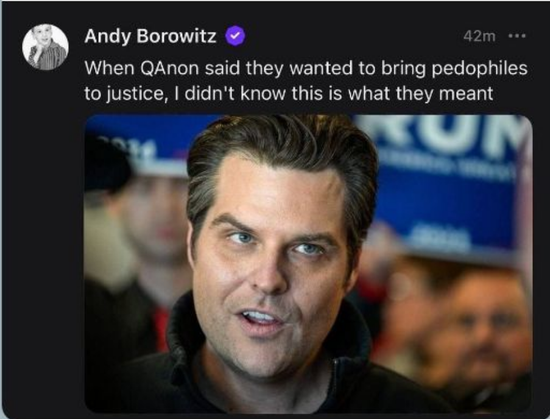Click the blurred blue campaign sign in photo
Image resolution: width=550 pixels, height=419 pixels.
coord(445,186)
